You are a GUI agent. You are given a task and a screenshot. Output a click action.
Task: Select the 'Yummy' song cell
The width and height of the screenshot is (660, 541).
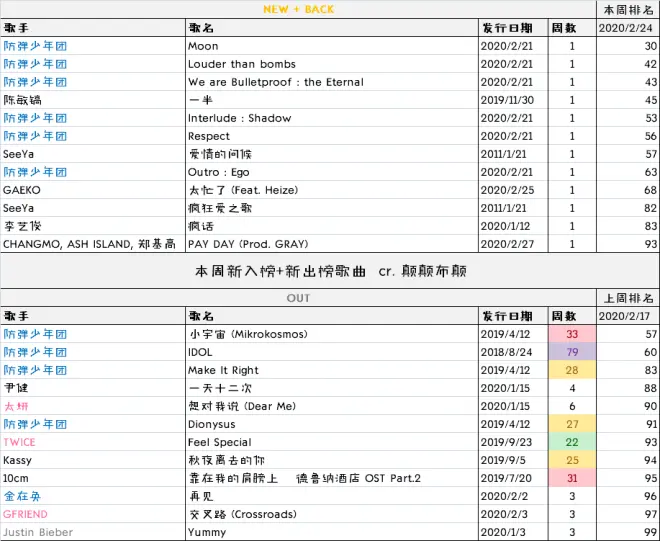click(x=332, y=532)
